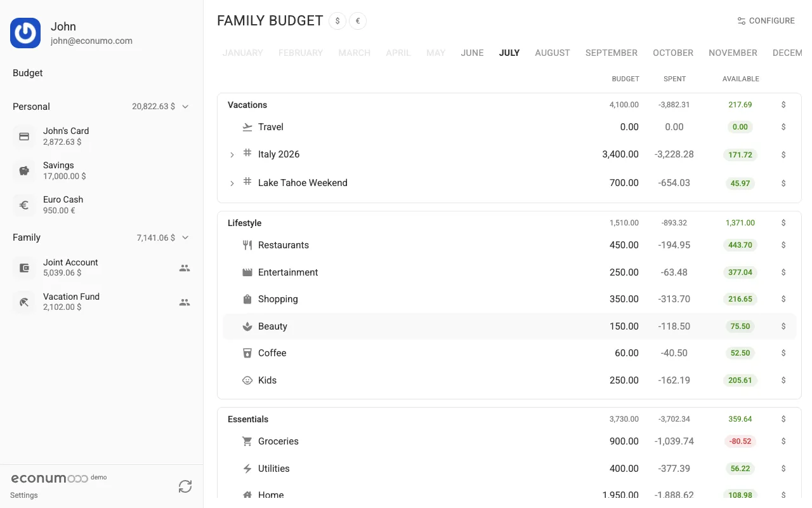Image resolution: width=812 pixels, height=508 pixels.
Task: Click the sync refresh icon
Action: tap(185, 486)
